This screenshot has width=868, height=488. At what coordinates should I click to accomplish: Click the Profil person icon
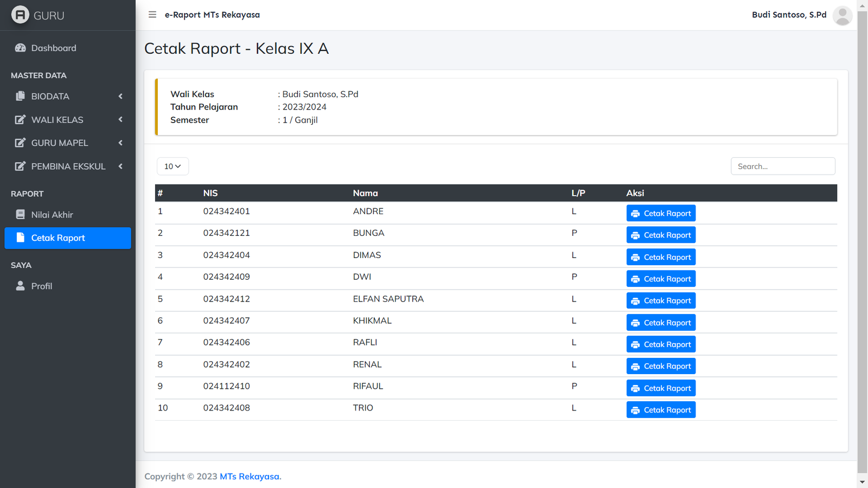click(21, 286)
